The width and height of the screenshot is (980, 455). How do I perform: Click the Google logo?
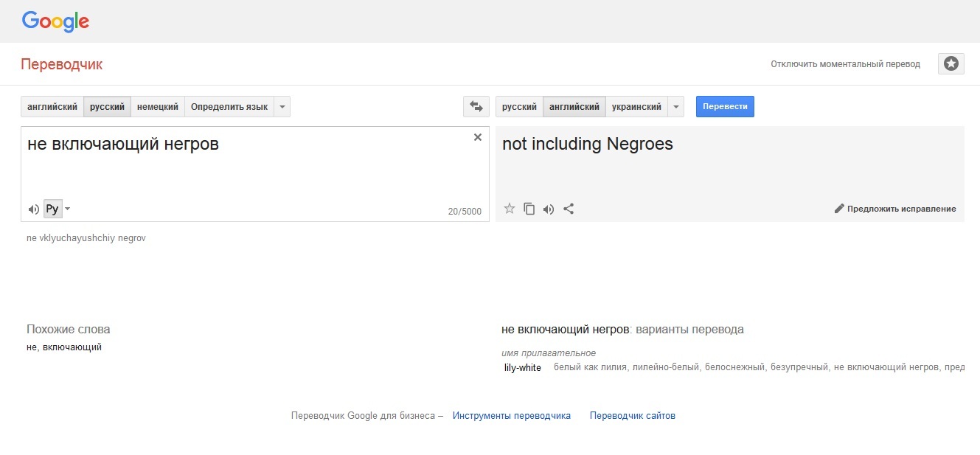pyautogui.click(x=55, y=21)
